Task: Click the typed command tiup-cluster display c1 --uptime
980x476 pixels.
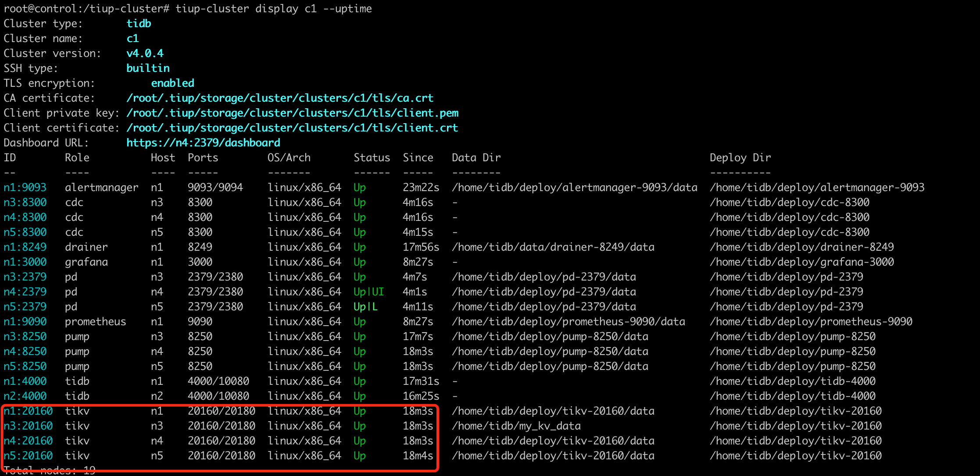Action: pos(274,9)
